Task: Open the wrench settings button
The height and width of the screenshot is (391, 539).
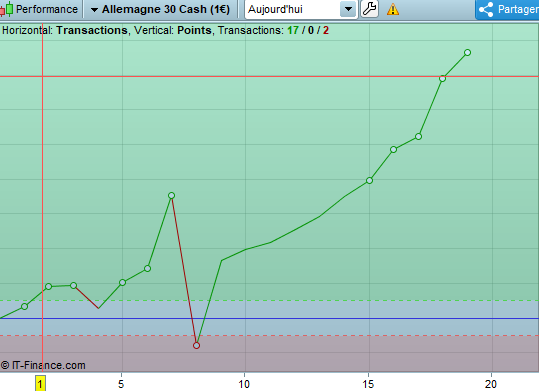Action: coord(370,9)
